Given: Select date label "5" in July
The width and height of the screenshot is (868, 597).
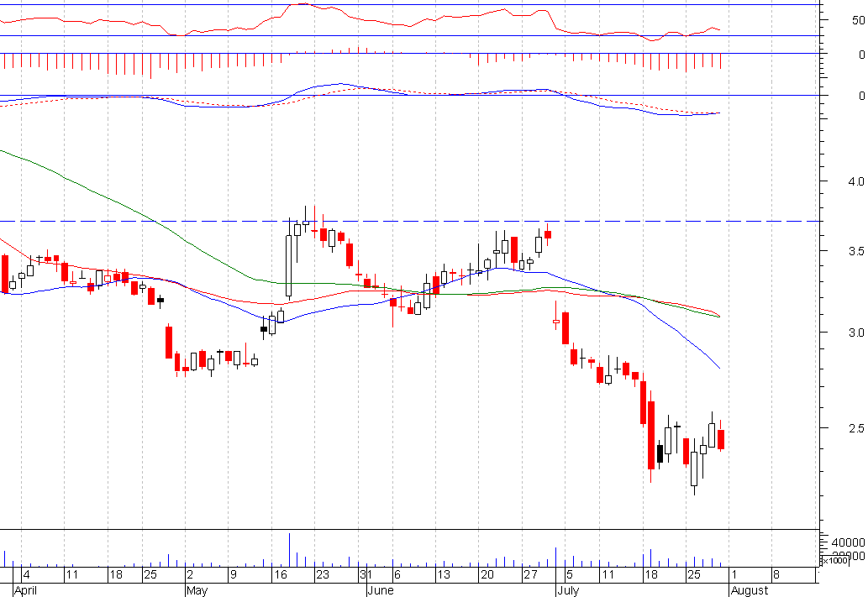Looking at the screenshot, I should 570,575.
